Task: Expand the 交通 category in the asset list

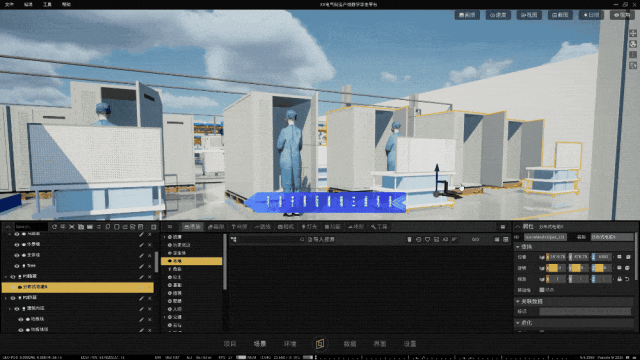Action: point(165,317)
